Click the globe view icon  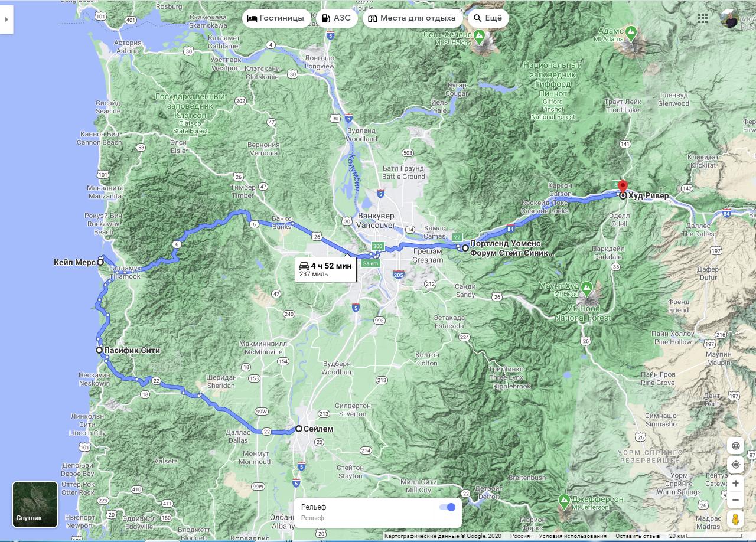click(x=735, y=446)
